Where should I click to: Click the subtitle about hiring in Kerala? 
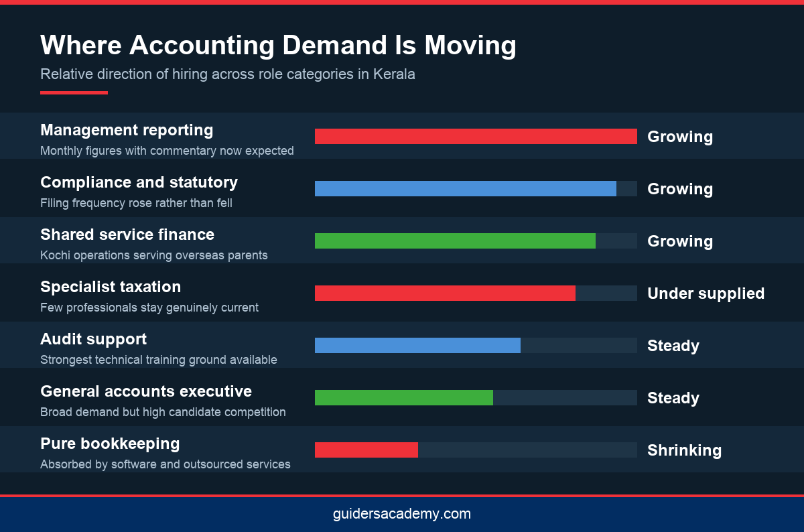click(228, 74)
